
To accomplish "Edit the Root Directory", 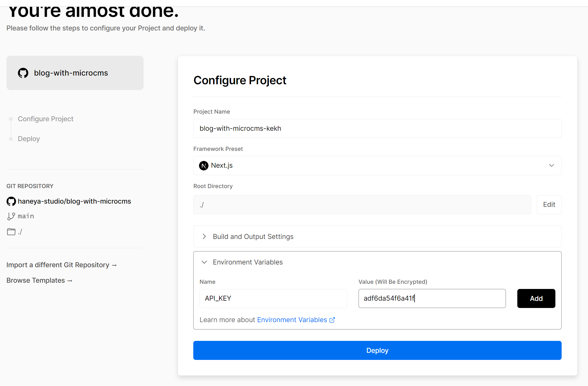I will [549, 205].
